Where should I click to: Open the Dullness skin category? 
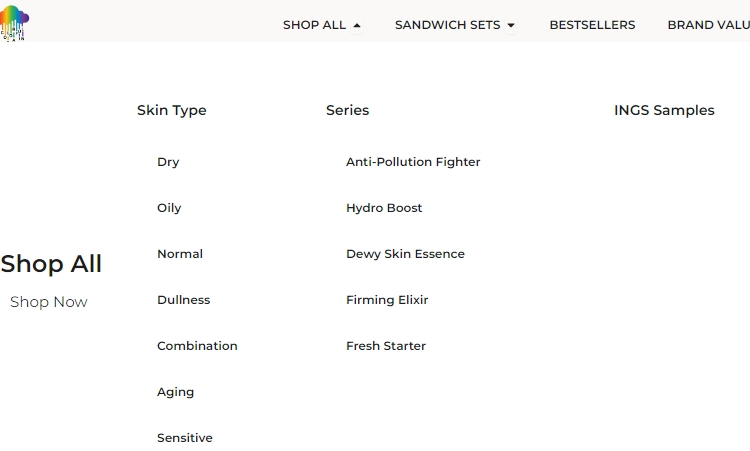click(184, 300)
